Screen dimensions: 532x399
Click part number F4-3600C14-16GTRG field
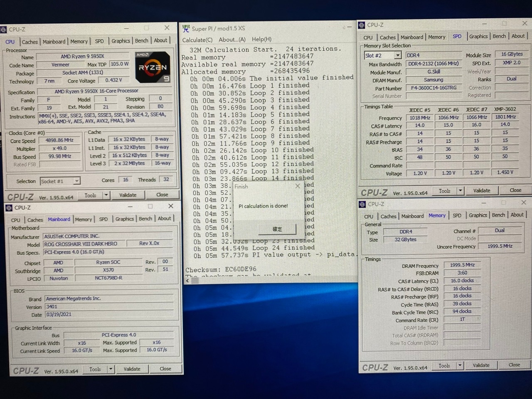(433, 88)
